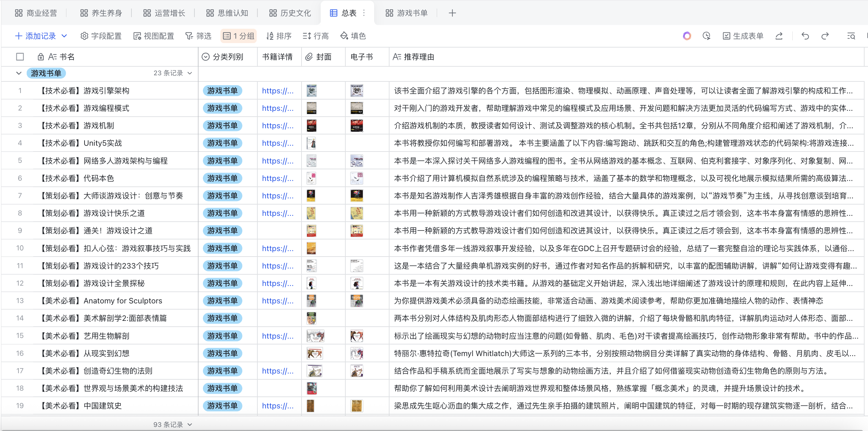Open the history clock icon
Screen dimensions: 868x431
[x=706, y=36]
